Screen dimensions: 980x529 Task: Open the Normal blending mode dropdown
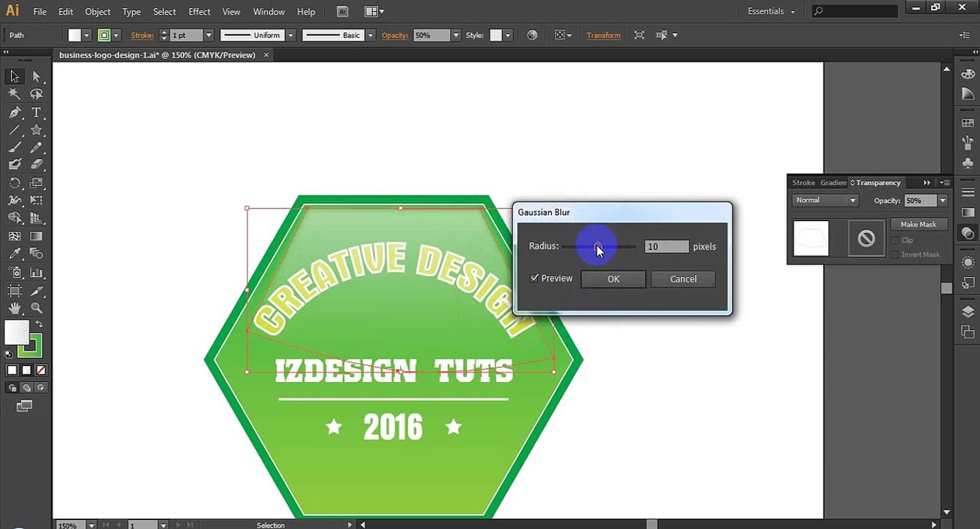[825, 201]
